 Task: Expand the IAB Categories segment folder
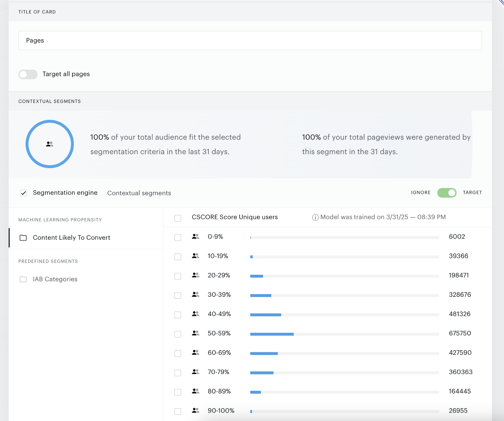tap(55, 279)
